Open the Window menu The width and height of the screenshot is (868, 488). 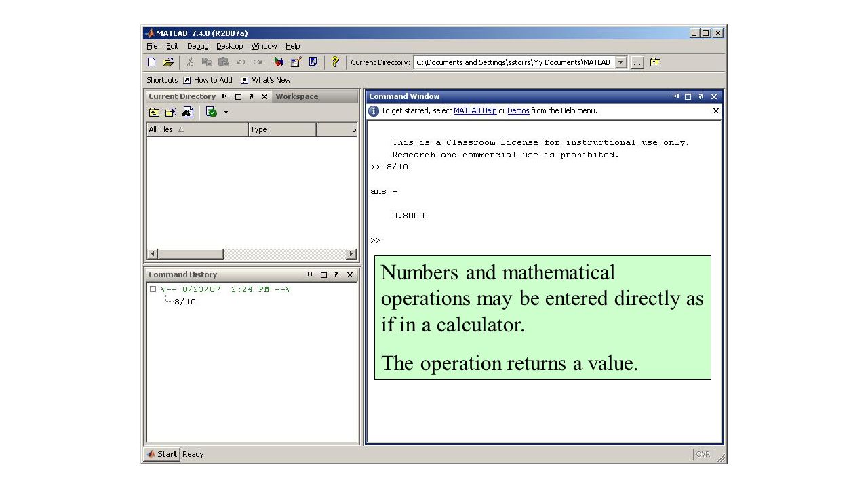[264, 46]
